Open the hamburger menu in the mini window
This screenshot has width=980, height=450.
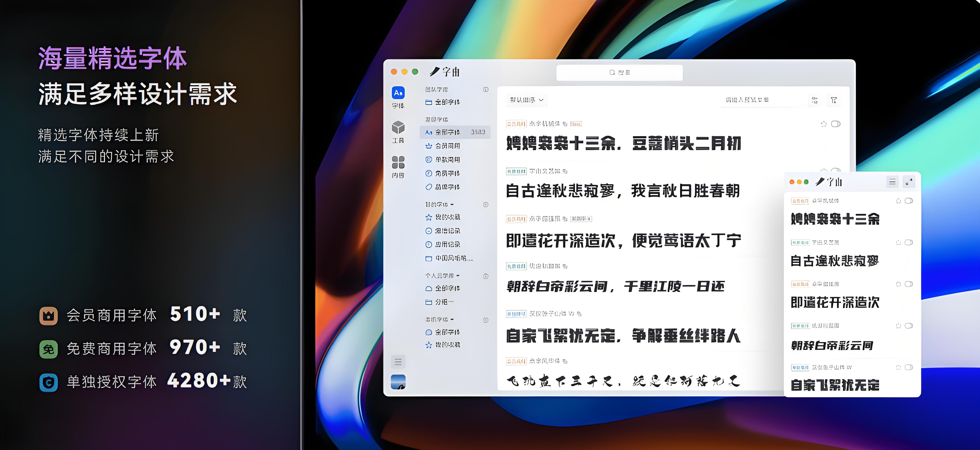(892, 182)
